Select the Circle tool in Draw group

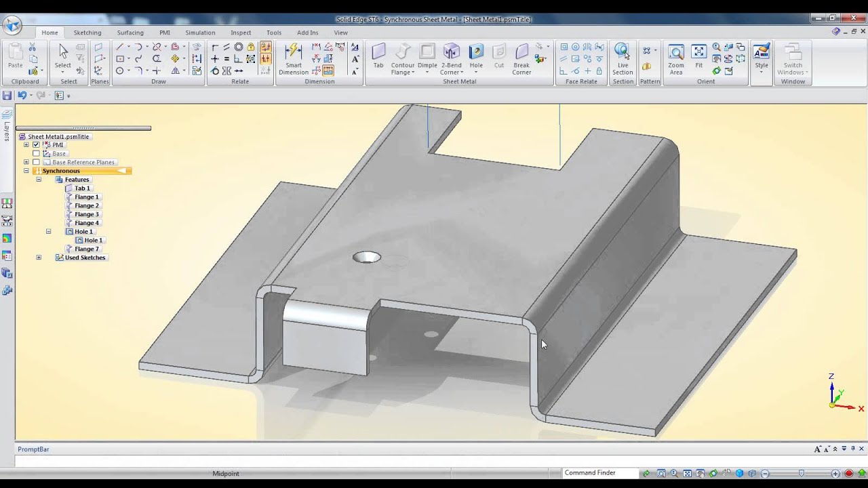[x=119, y=70]
